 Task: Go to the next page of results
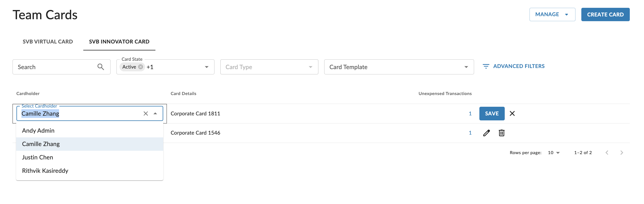(x=621, y=152)
